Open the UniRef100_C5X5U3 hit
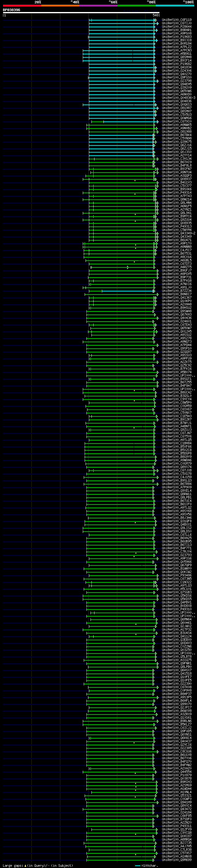This screenshot has height=868, width=197. pos(177,115)
